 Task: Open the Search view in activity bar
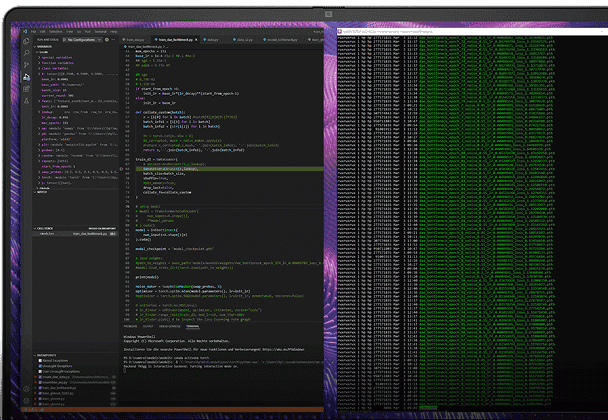pyautogui.click(x=26, y=53)
